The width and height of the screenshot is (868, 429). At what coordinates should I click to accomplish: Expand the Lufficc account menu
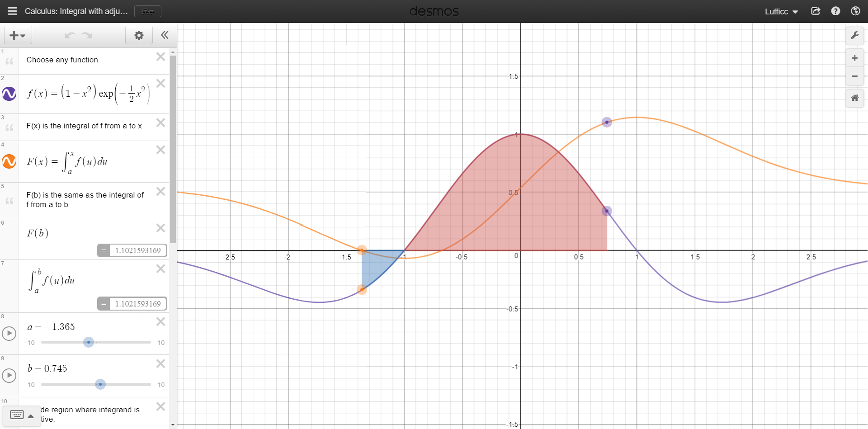tap(781, 11)
